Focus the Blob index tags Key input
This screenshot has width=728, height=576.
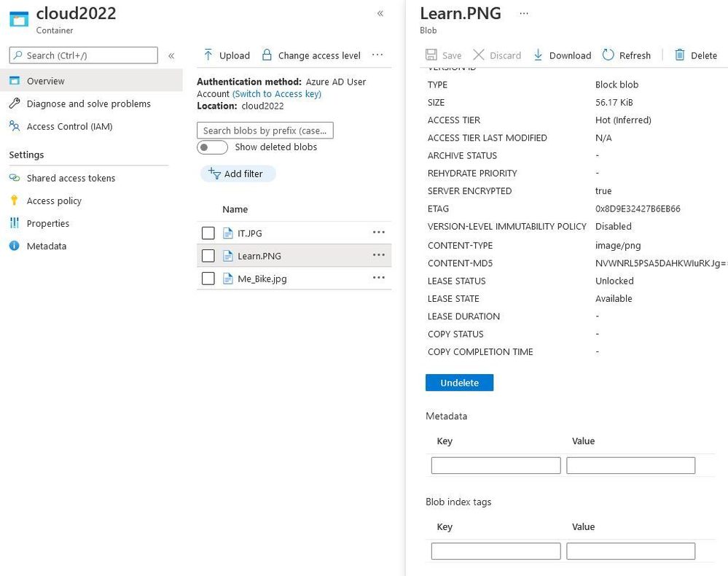(496, 551)
